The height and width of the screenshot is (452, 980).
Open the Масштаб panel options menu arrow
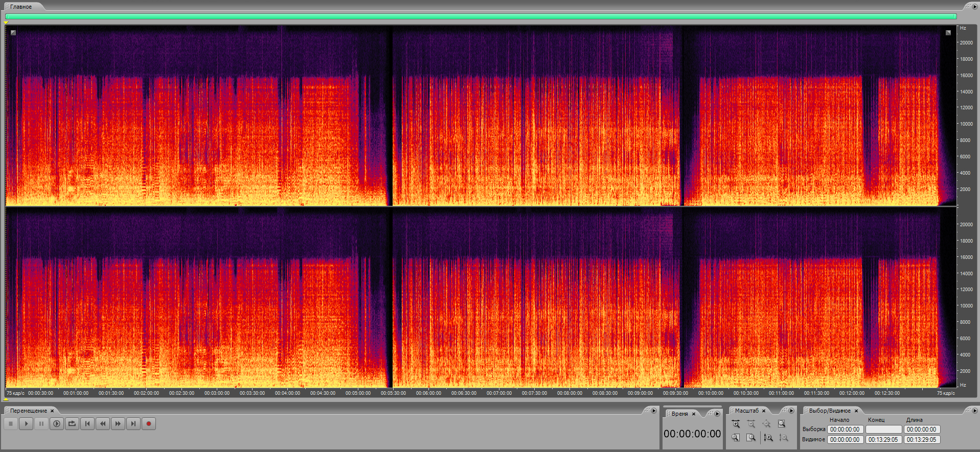pyautogui.click(x=791, y=411)
